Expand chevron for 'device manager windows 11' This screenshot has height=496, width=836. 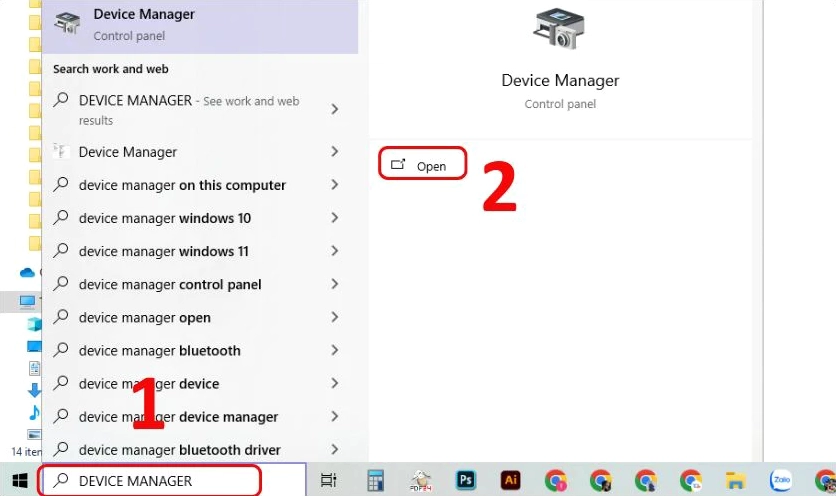pyautogui.click(x=335, y=251)
